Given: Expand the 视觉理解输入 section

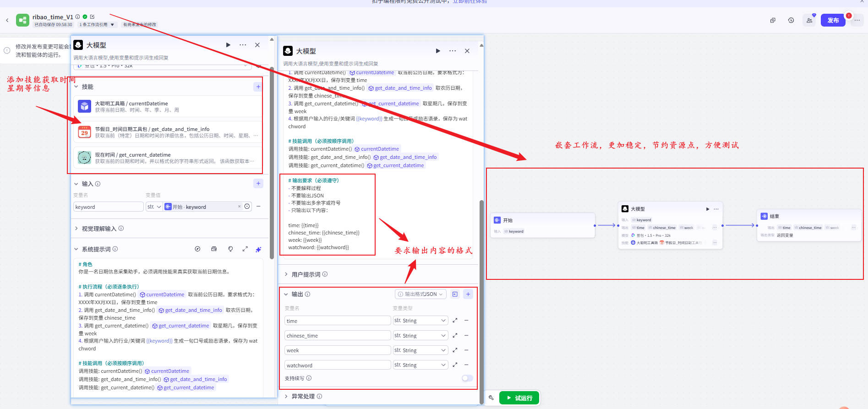Looking at the screenshot, I should 76,229.
